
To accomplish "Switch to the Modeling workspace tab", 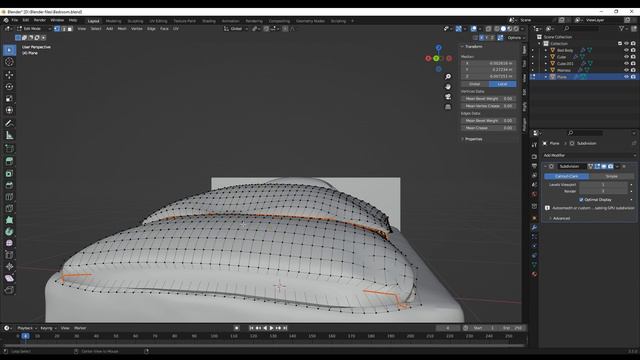I will coord(113,21).
